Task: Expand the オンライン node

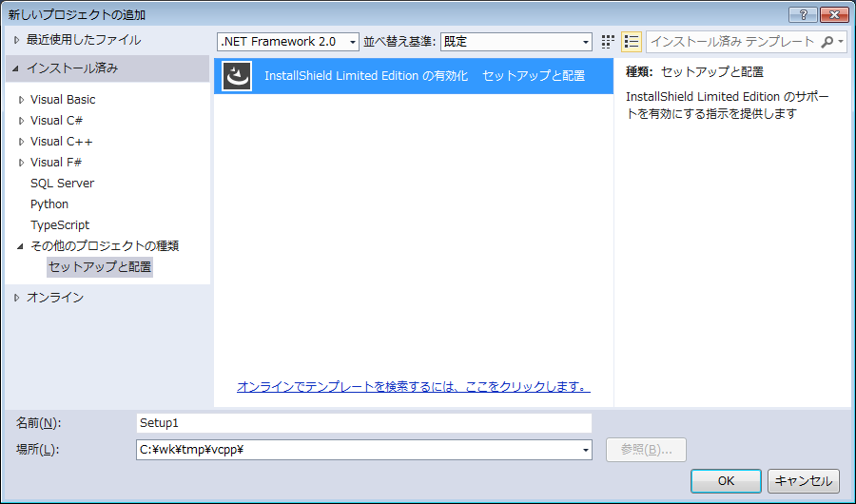Action: 16,298
